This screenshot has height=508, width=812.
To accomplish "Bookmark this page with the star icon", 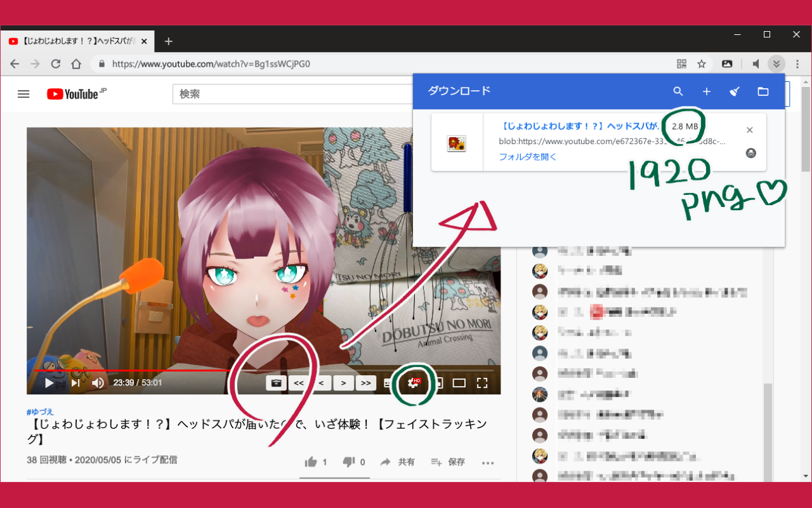I will [x=702, y=63].
